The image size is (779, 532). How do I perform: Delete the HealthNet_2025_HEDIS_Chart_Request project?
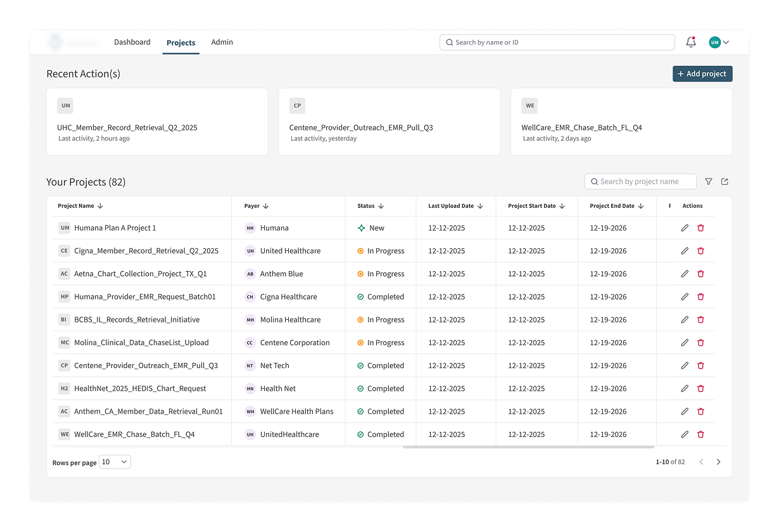(700, 389)
